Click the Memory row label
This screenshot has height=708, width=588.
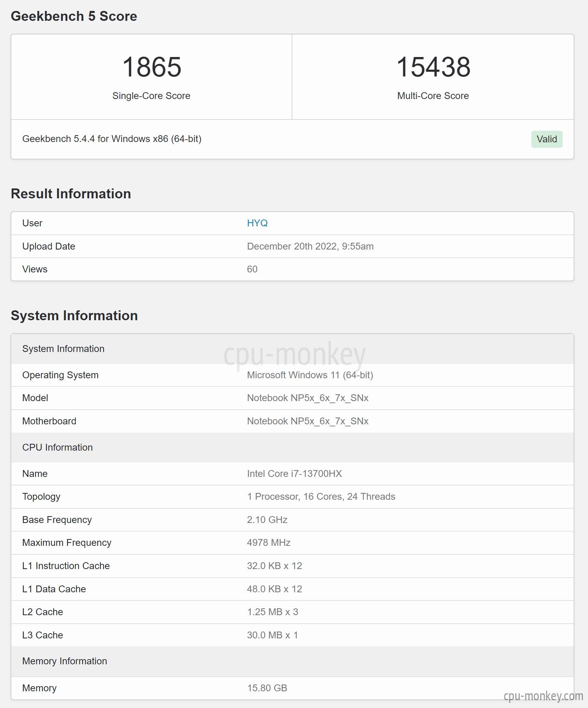[39, 688]
